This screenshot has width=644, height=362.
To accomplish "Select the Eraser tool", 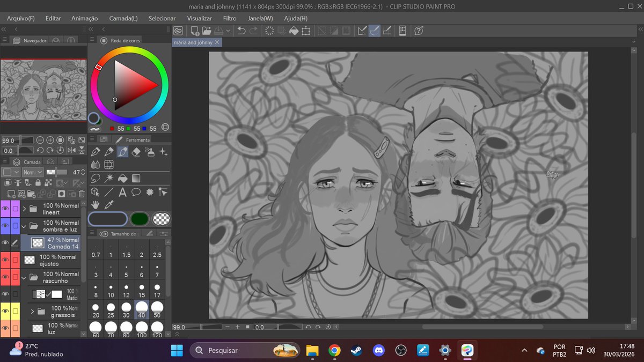I will (x=136, y=152).
